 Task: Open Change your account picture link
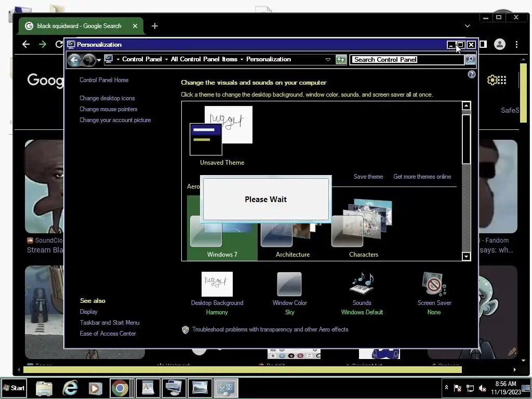point(115,120)
